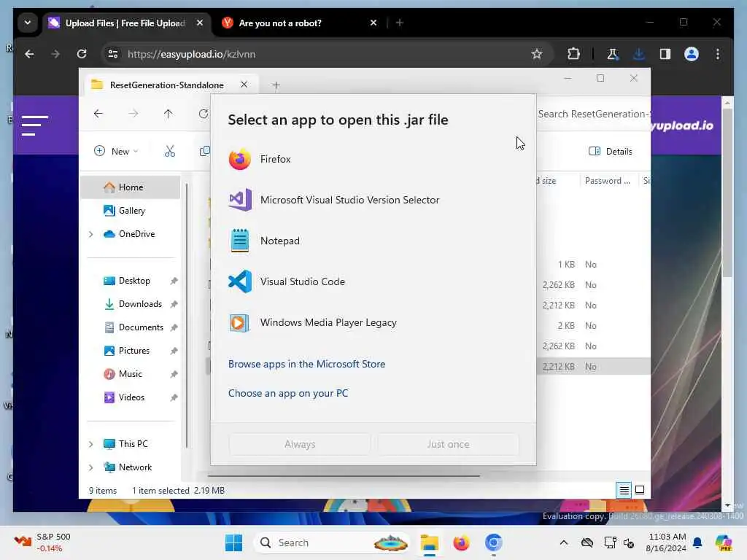Open the browser profile avatar
The width and height of the screenshot is (747, 560).
pyautogui.click(x=692, y=54)
